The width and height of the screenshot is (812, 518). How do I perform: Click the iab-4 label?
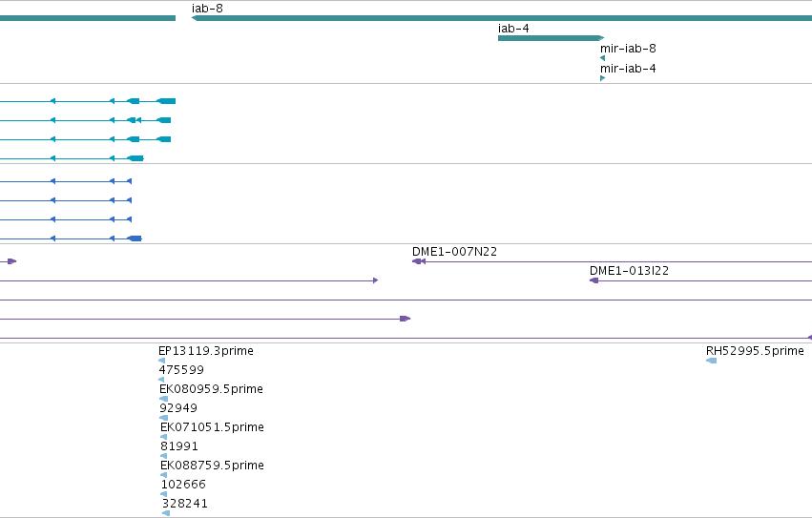click(513, 29)
